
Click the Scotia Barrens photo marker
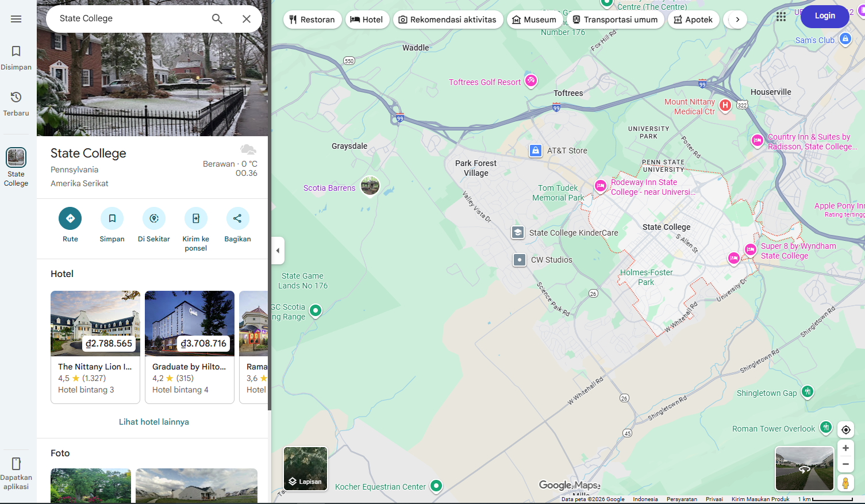[x=370, y=186]
